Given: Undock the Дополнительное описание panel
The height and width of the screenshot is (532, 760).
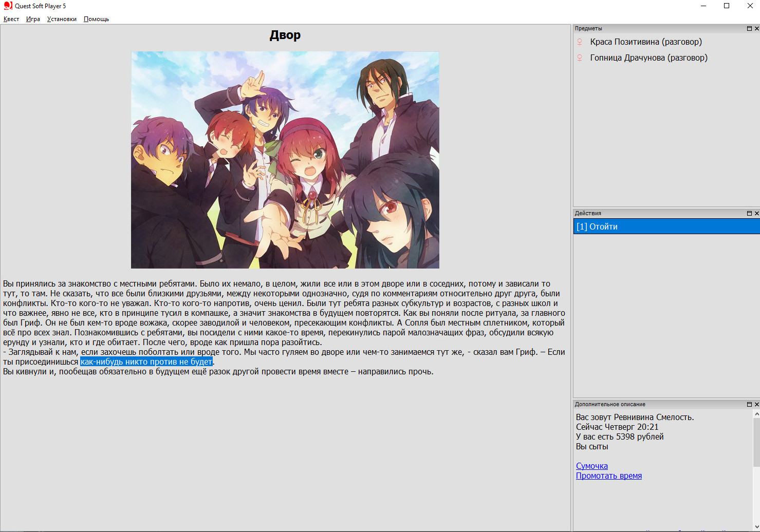Looking at the screenshot, I should pyautogui.click(x=749, y=405).
